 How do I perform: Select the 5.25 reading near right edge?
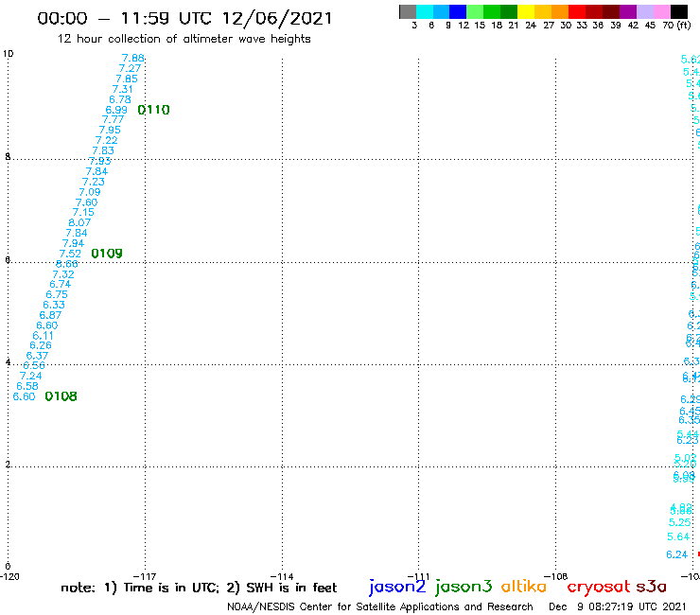click(x=679, y=522)
